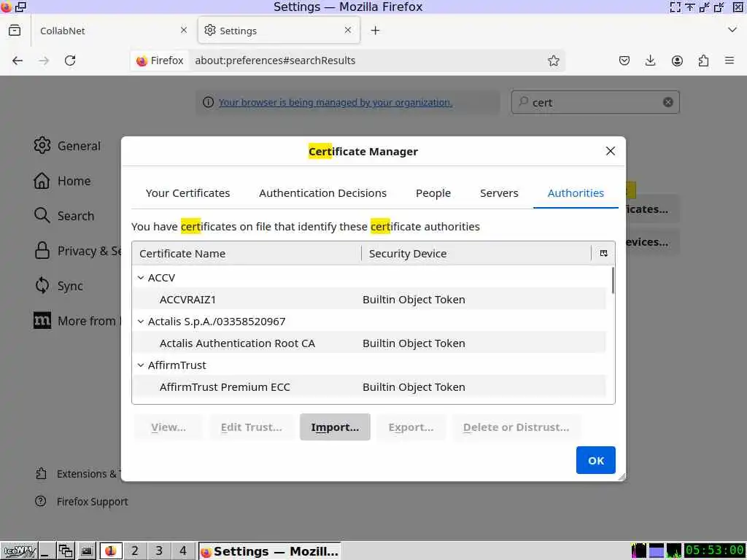Click the Settings — Mozilla taskbar entry
Viewport: 747px width, 560px height.
(270, 551)
